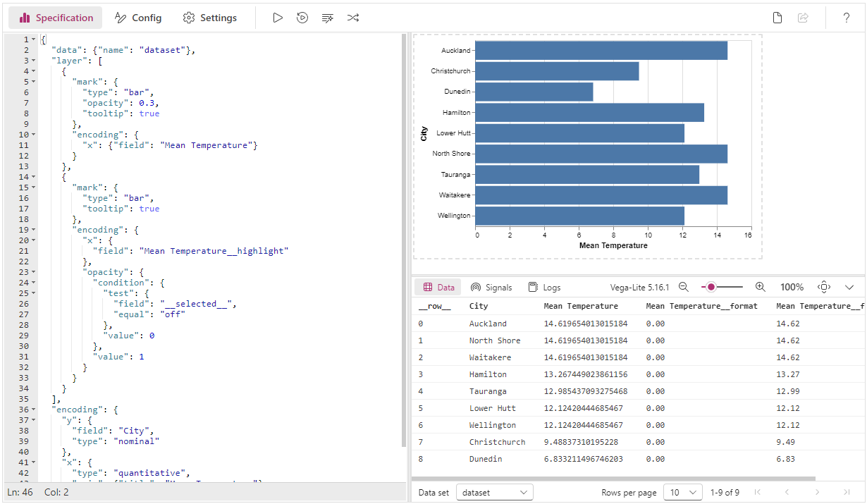This screenshot has height=504, width=867.
Task: Open help with the question mark icon
Action: tap(847, 18)
